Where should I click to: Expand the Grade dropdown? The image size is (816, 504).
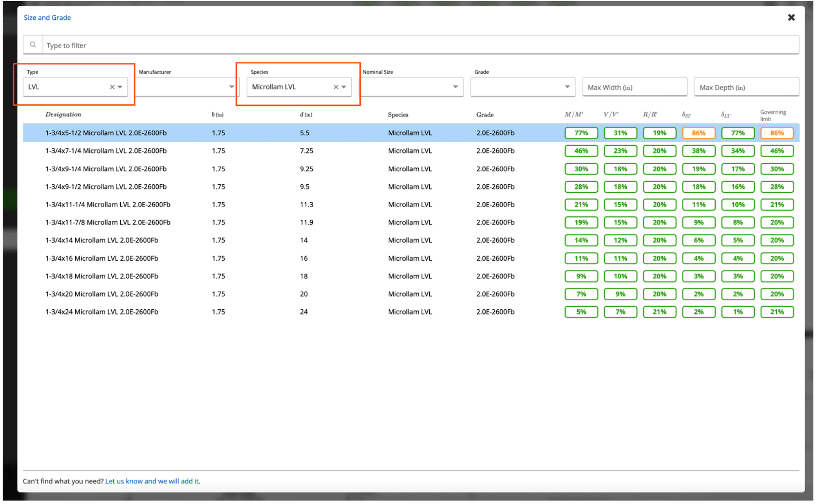tap(567, 87)
